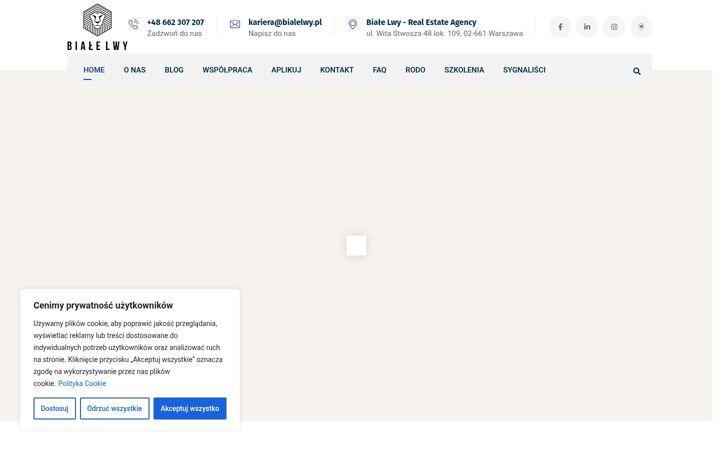Click Białe Lwy - Real Estate Agency text
Viewport: 720px width, 450px height.
(421, 22)
